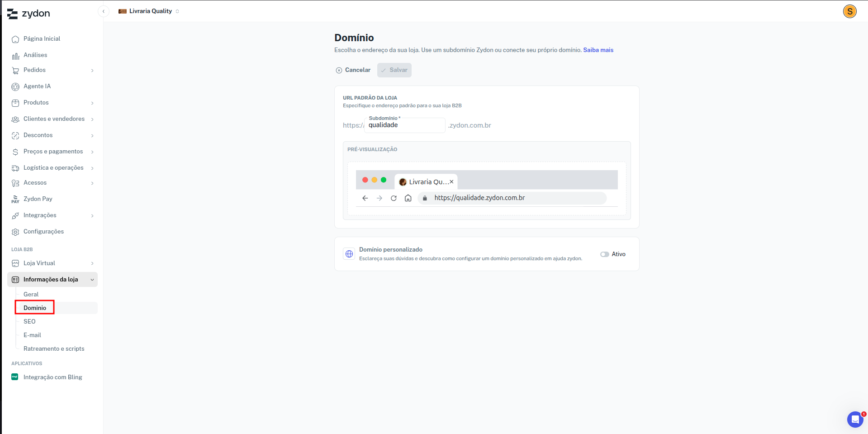Click the Página Inicial home icon
Image resolution: width=868 pixels, height=434 pixels.
pyautogui.click(x=15, y=39)
